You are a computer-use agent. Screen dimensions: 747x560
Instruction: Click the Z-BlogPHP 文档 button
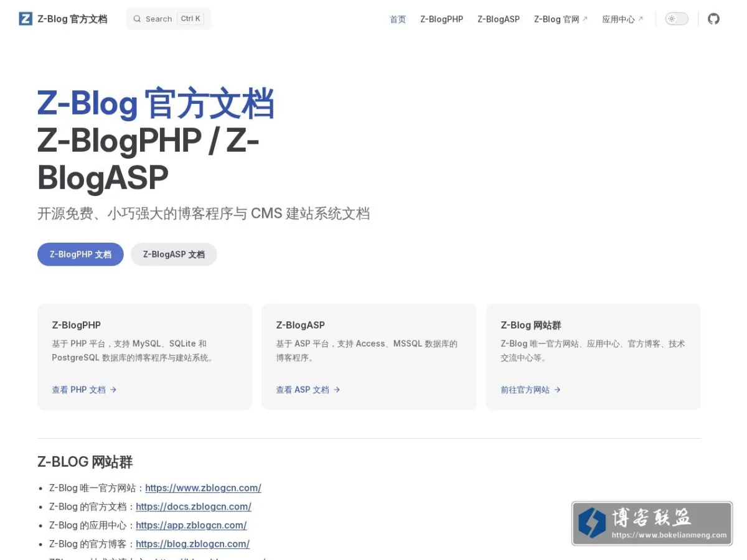pos(80,254)
